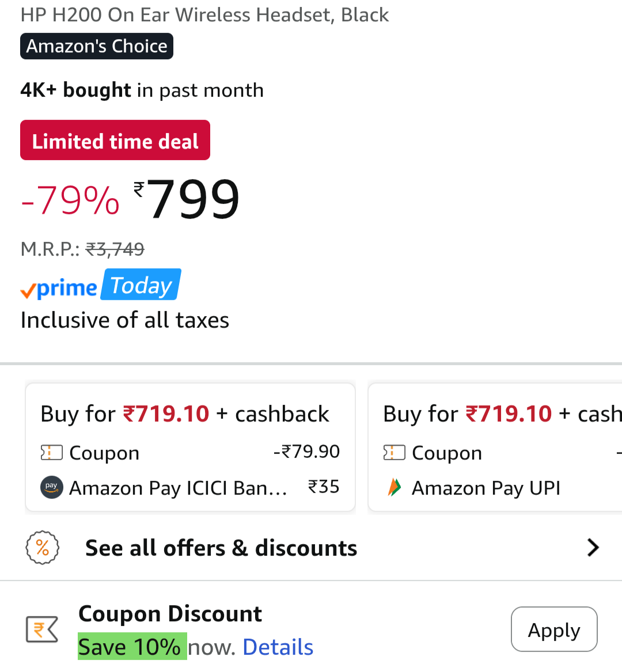Tap the prime Today delivery badge
This screenshot has height=672, width=622.
point(141,285)
